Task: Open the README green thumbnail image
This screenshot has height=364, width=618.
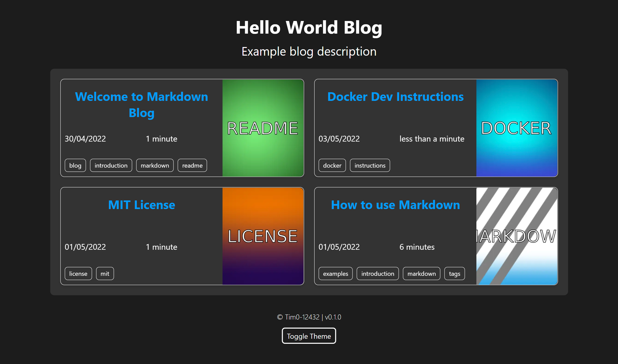Action: (263, 128)
